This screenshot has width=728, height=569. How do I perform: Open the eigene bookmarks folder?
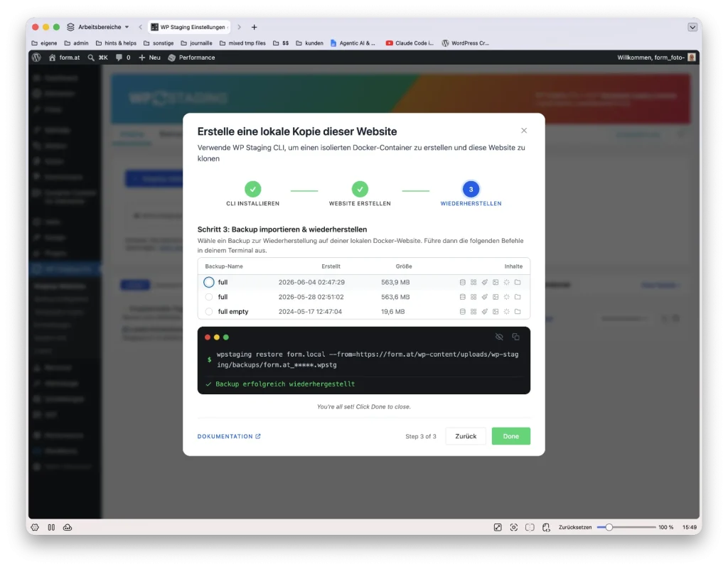point(45,43)
